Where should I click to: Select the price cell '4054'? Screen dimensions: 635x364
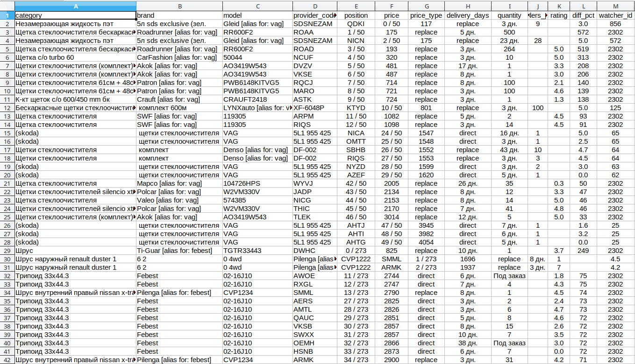tap(426, 242)
